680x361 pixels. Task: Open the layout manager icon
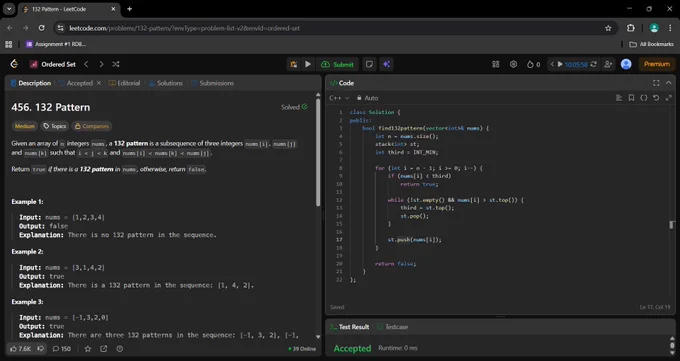(x=496, y=64)
